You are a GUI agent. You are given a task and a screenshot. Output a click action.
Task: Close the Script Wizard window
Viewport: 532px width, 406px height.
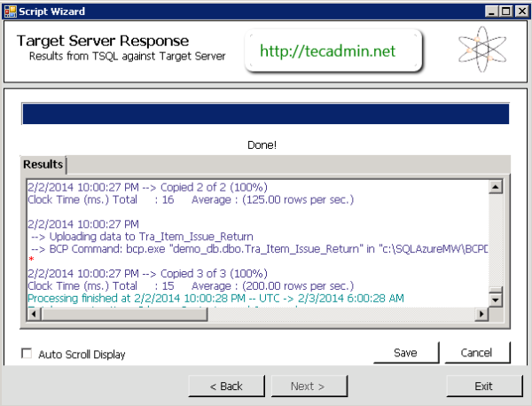click(520, 9)
